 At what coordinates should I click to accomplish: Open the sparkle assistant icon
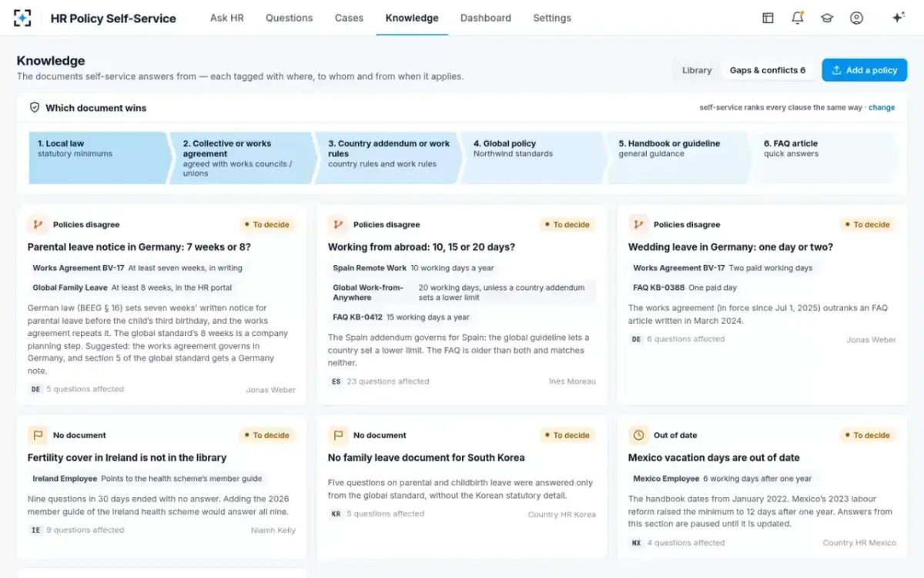(898, 18)
